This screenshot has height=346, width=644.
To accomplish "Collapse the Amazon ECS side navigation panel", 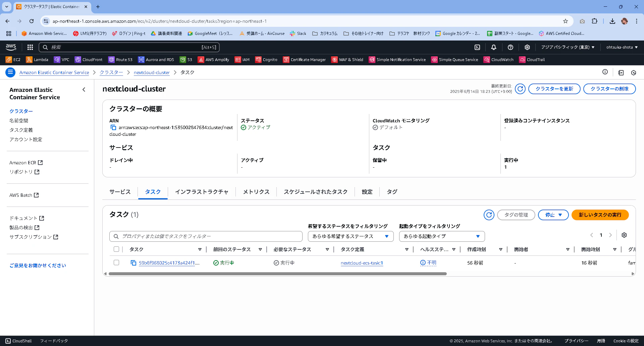I will pos(84,90).
